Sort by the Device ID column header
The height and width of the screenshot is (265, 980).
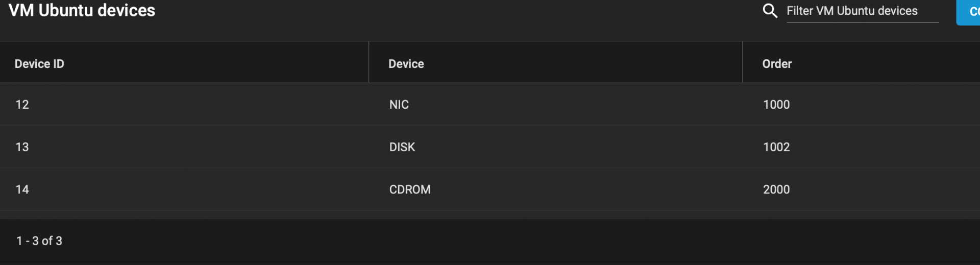pos(39,64)
